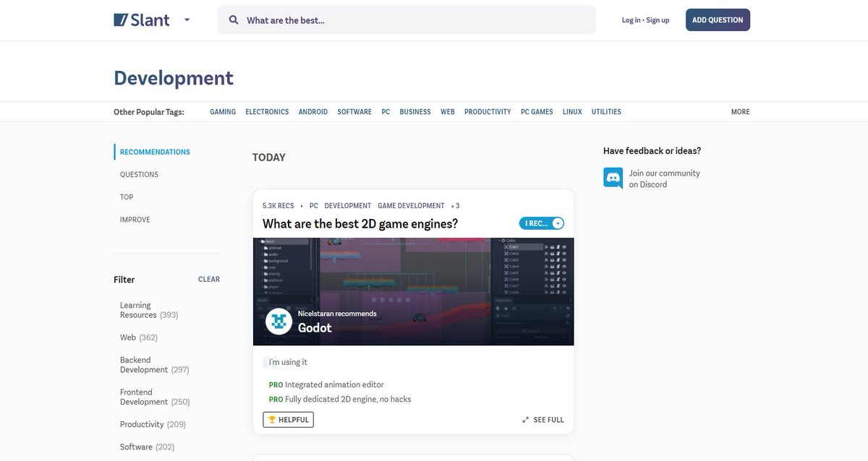Click the ADD QUESTION button
The image size is (868, 461).
pyautogui.click(x=718, y=20)
